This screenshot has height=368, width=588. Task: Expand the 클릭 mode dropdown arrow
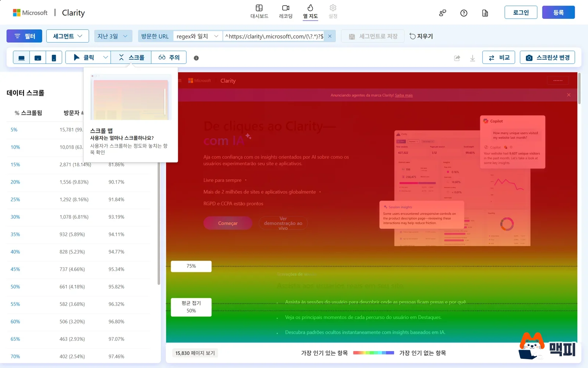coord(105,57)
